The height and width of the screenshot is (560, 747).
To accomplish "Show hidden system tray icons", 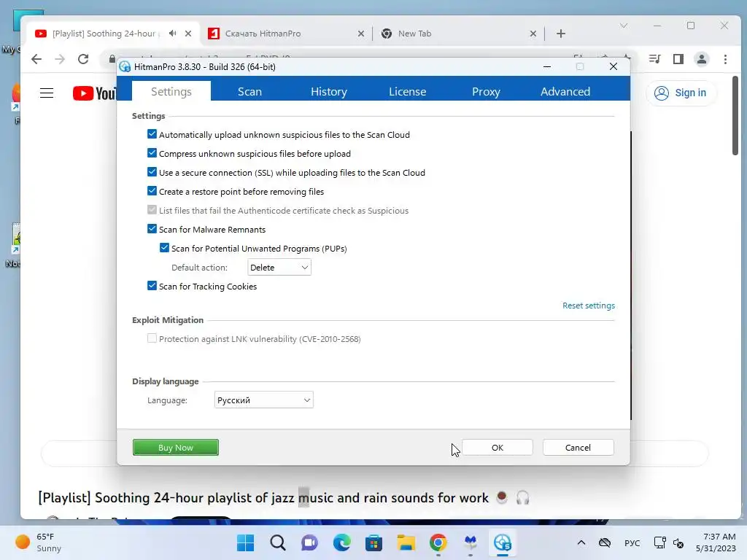I will click(581, 542).
